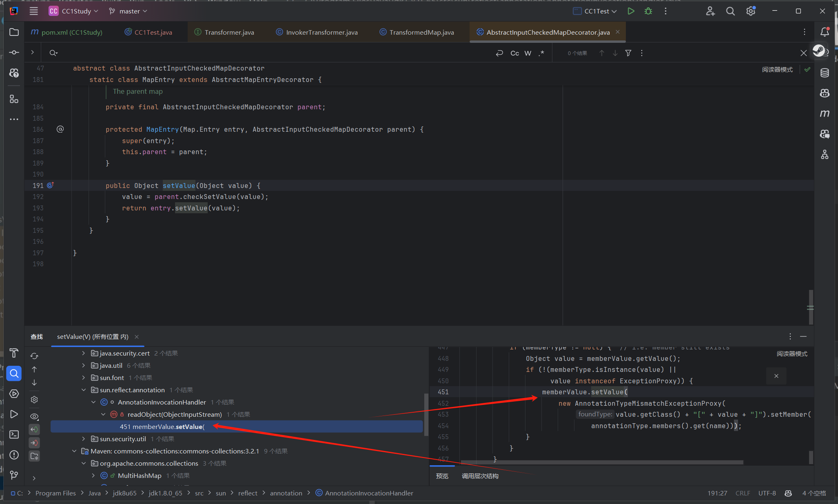Viewport: 838px width, 504px height.
Task: Click the preview pane horizontal scrollbar
Action: click(x=602, y=462)
